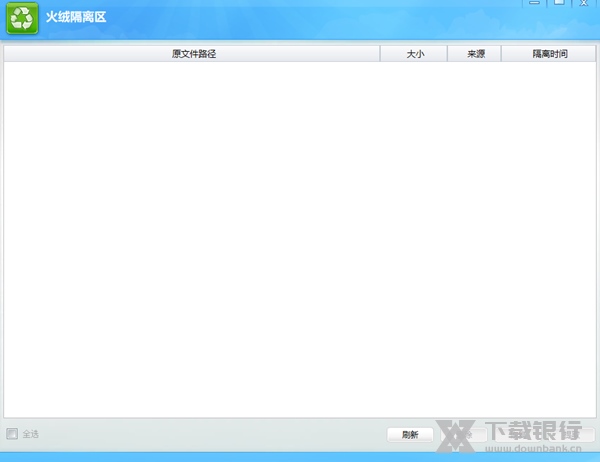Screen dimensions: 600x462
Task: Click inside the empty quarantine file list
Action: coord(300,240)
